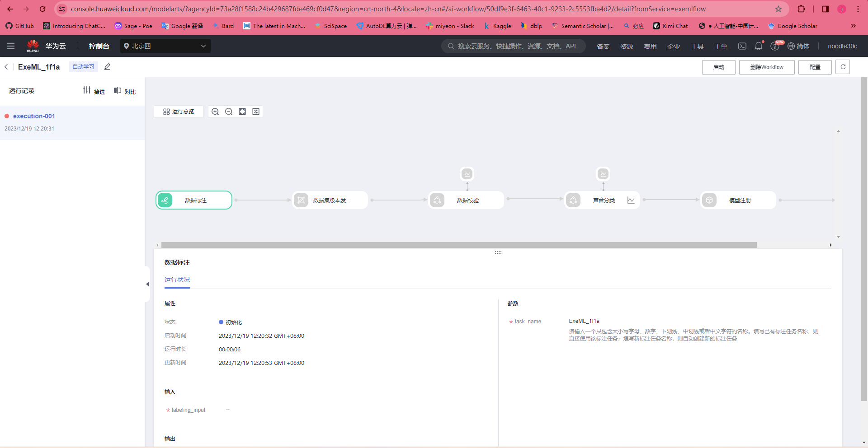868x448 pixels.
Task: Fit the workflow graph to the canvas
Action: tap(242, 112)
